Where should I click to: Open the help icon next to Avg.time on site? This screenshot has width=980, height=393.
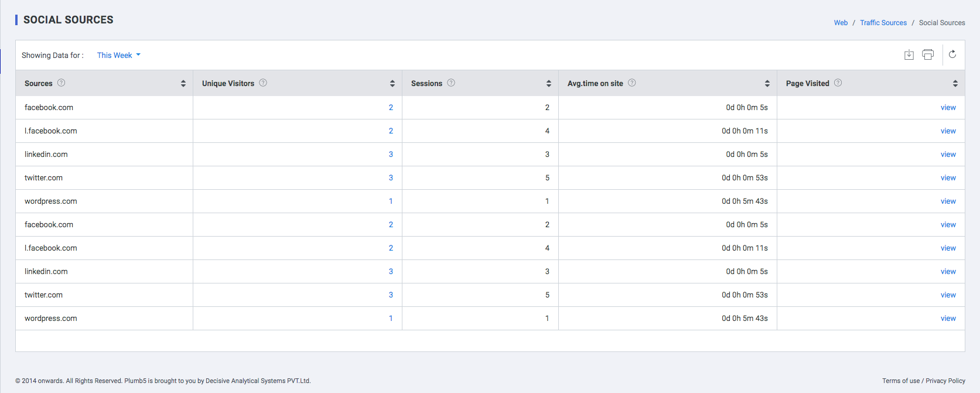pyautogui.click(x=631, y=83)
